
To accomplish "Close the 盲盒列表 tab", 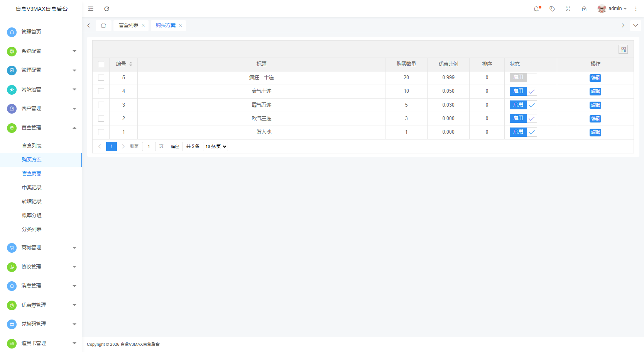I will (143, 26).
